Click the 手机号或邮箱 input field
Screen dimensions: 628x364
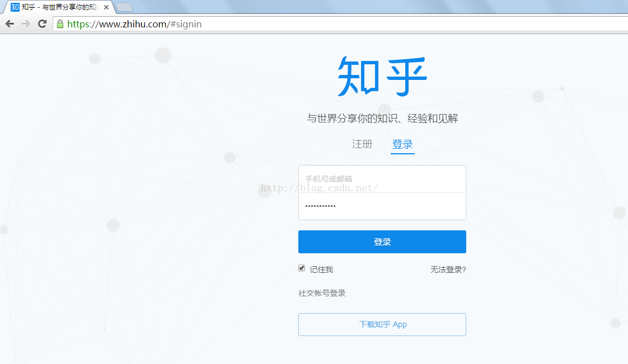point(382,178)
